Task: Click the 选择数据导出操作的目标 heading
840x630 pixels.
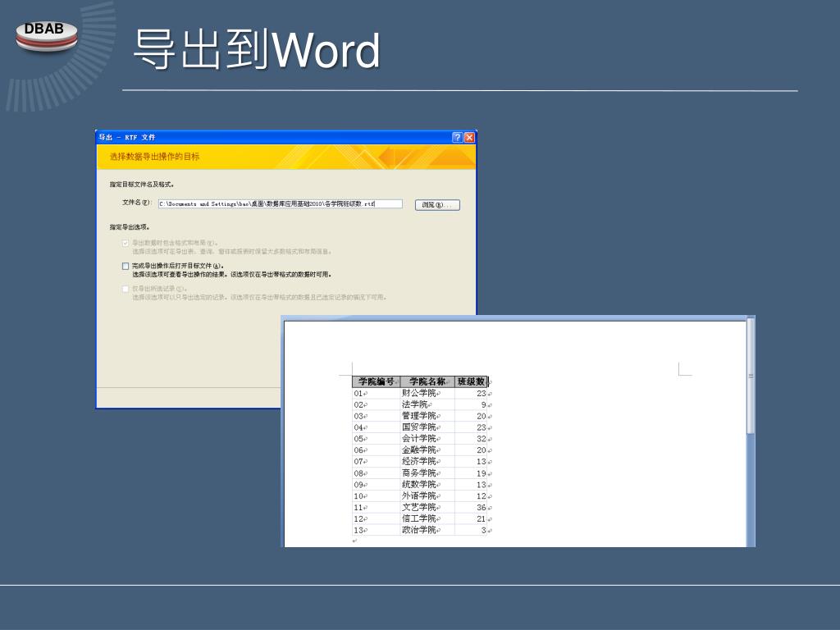Action: 155,157
